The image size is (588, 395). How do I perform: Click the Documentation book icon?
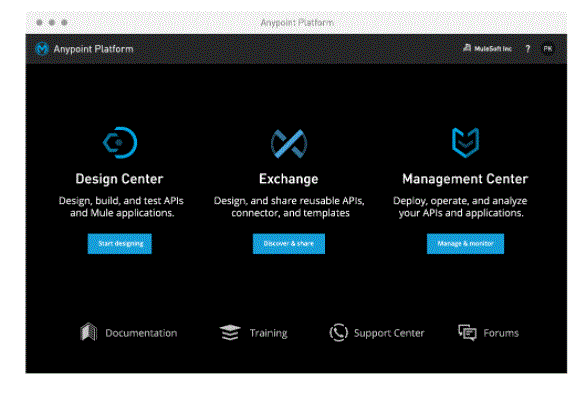88,332
